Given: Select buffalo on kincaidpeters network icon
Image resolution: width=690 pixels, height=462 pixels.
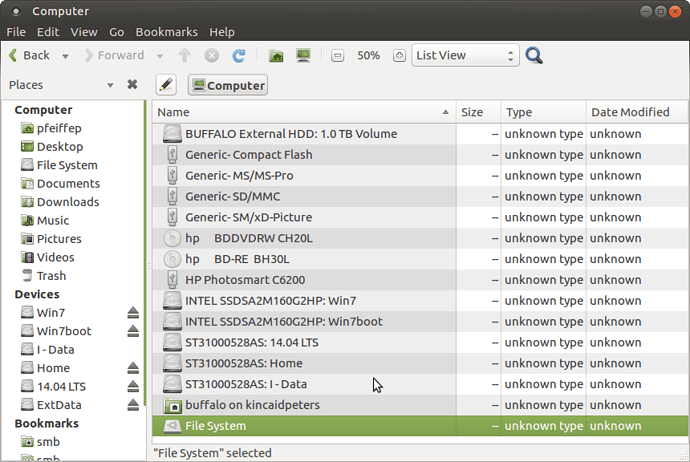Looking at the screenshot, I should pos(172,405).
